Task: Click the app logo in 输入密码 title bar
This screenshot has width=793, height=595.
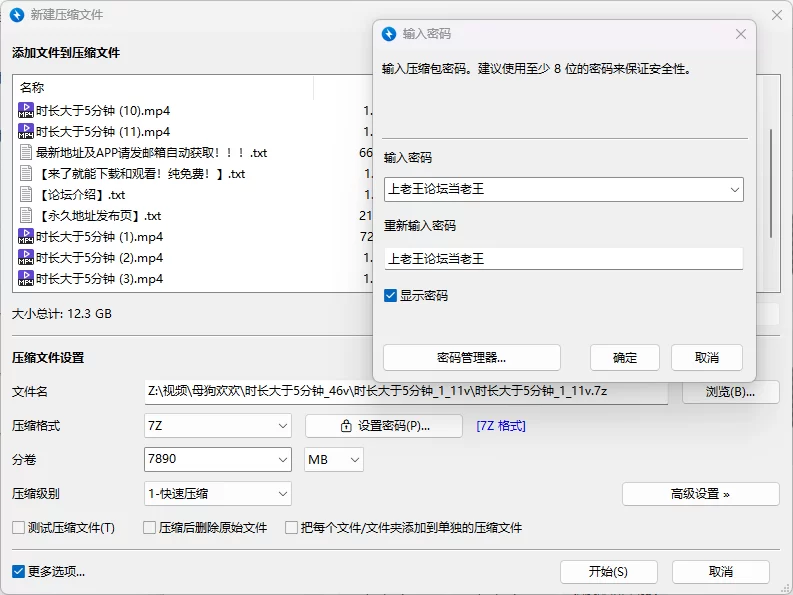Action: 390,34
